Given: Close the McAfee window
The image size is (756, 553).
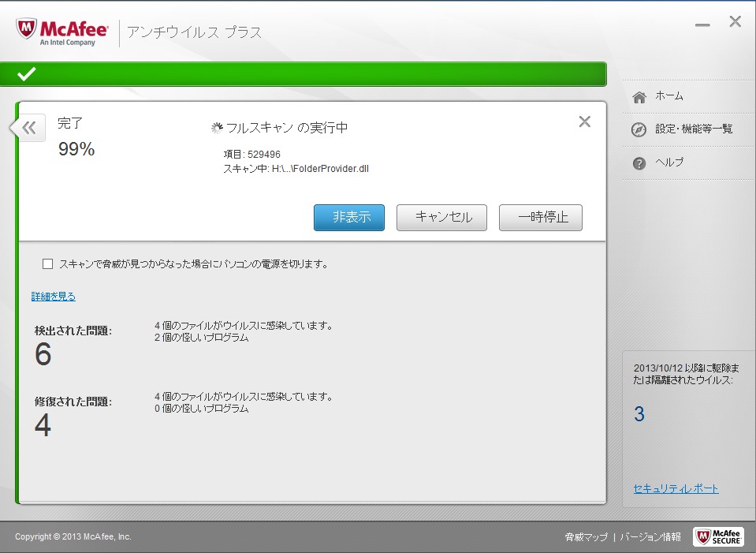Looking at the screenshot, I should pyautogui.click(x=736, y=21).
